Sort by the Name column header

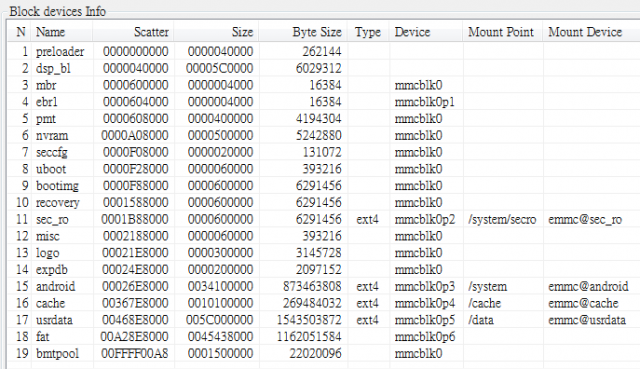(50, 32)
